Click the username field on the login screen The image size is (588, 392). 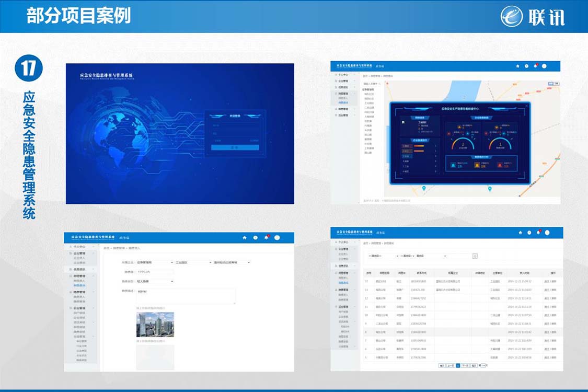pyautogui.click(x=235, y=125)
